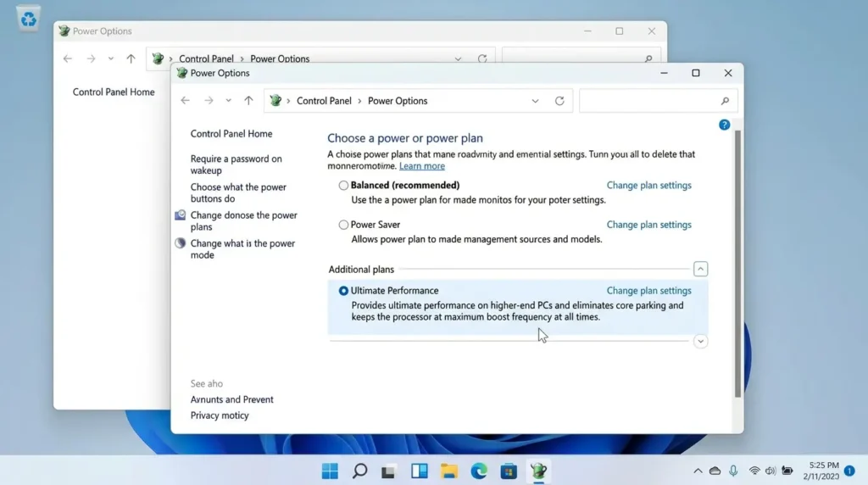This screenshot has height=485, width=868.
Task: Open Control Panel Home in front window
Action: click(231, 133)
